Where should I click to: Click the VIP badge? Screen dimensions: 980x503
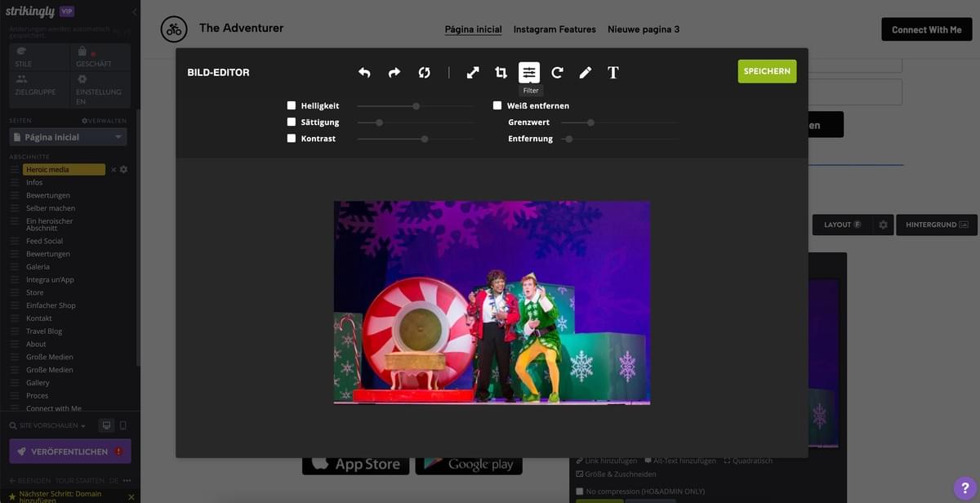(67, 11)
